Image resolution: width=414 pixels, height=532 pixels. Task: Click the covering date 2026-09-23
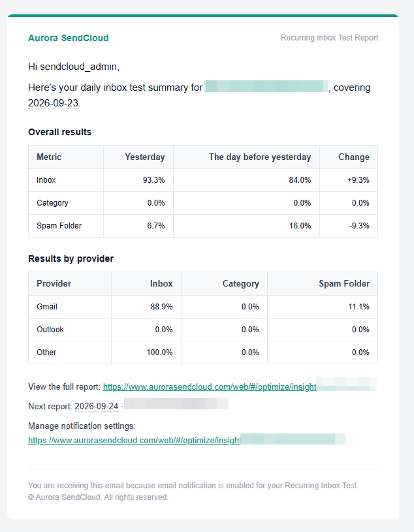(x=54, y=102)
